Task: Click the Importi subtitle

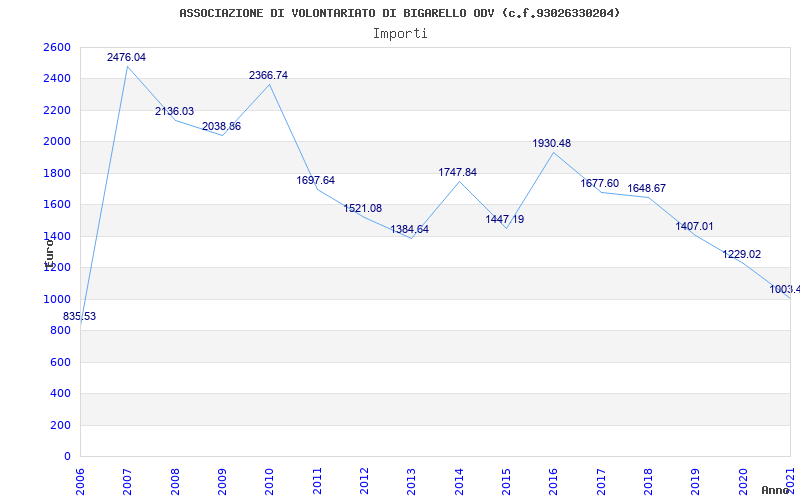Action: pyautogui.click(x=400, y=34)
